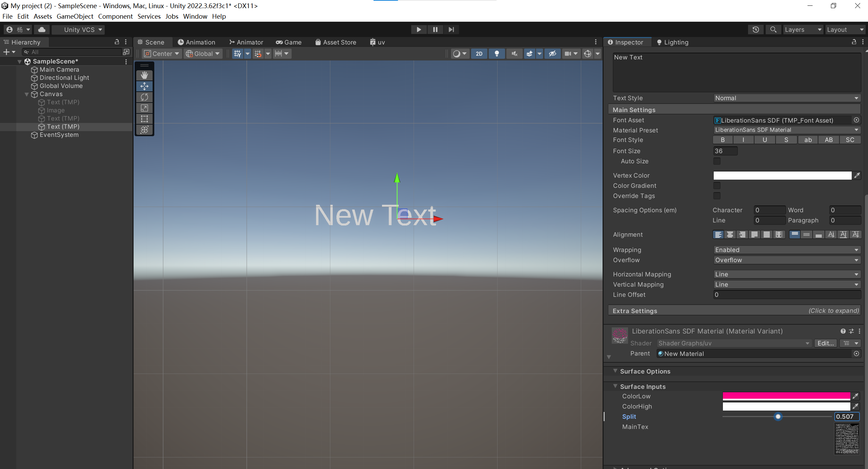Screen dimensions: 868x469
Task: Open the Undo History icon
Action: click(x=756, y=30)
